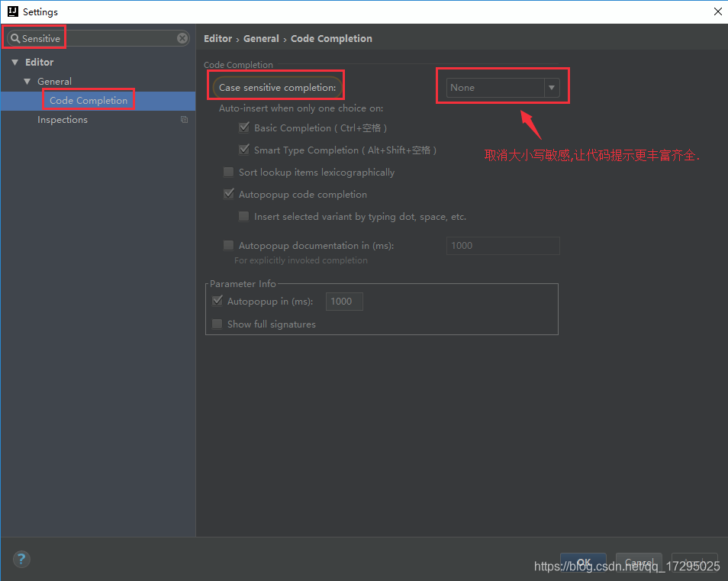The width and height of the screenshot is (728, 581).
Task: Select the Editor tree item
Action: coord(39,63)
